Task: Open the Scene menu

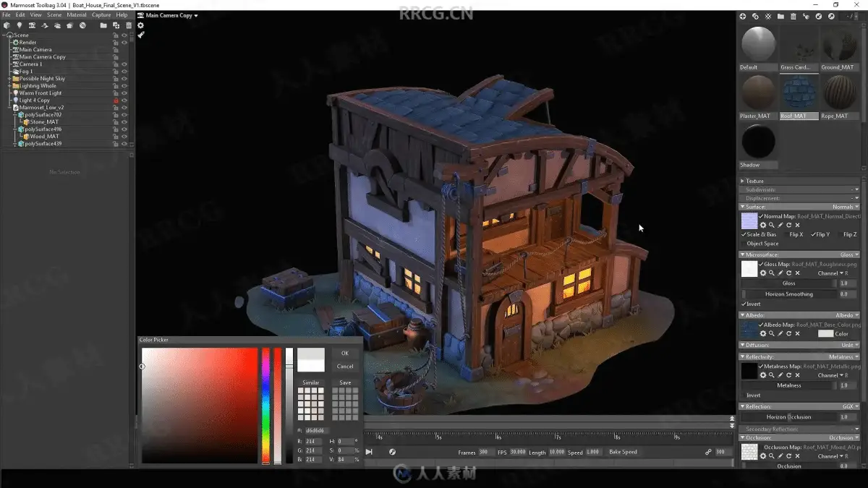Action: click(x=54, y=14)
